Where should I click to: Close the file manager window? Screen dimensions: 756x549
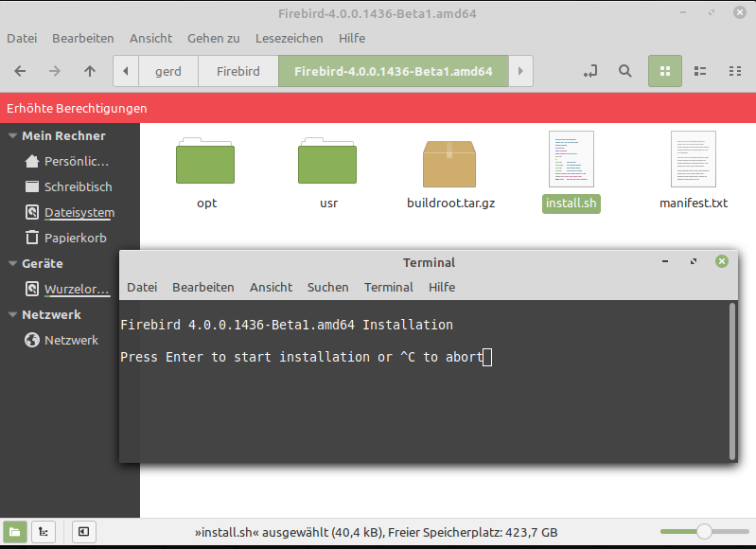pos(740,12)
